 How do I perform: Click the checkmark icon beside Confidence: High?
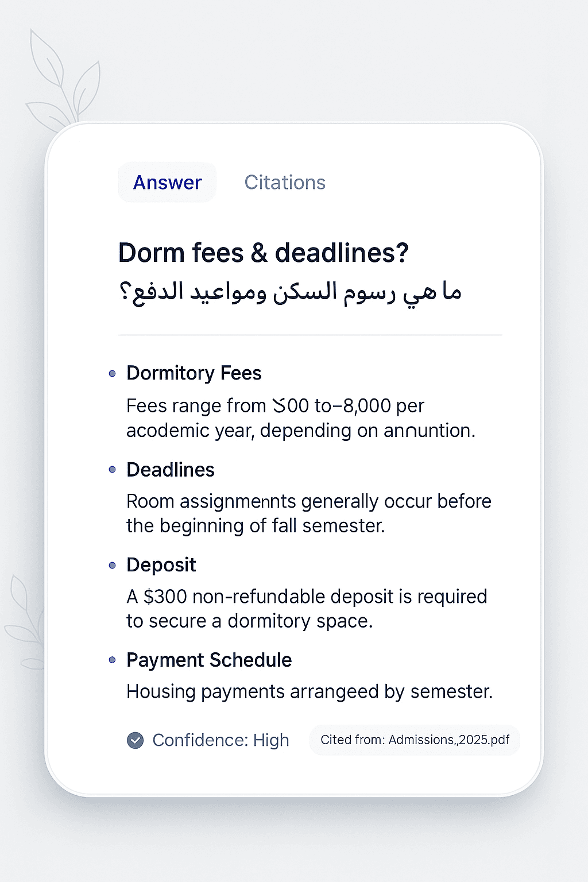click(135, 741)
